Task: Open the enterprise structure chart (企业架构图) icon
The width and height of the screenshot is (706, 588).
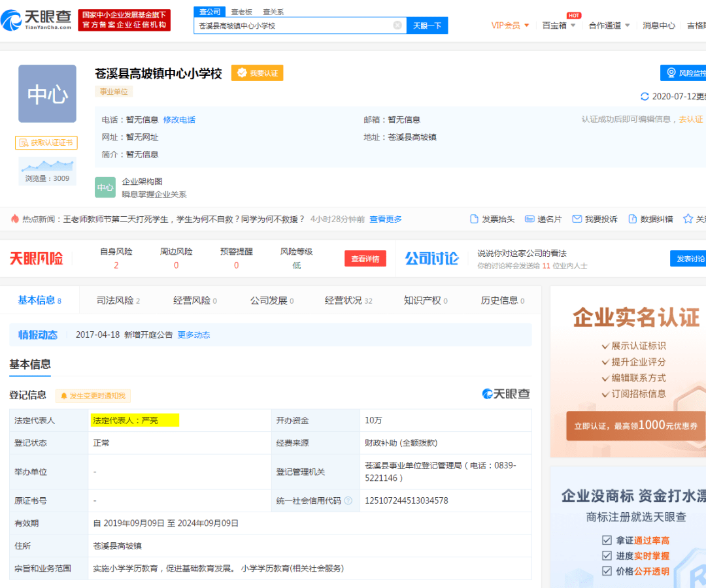Action: click(x=105, y=188)
